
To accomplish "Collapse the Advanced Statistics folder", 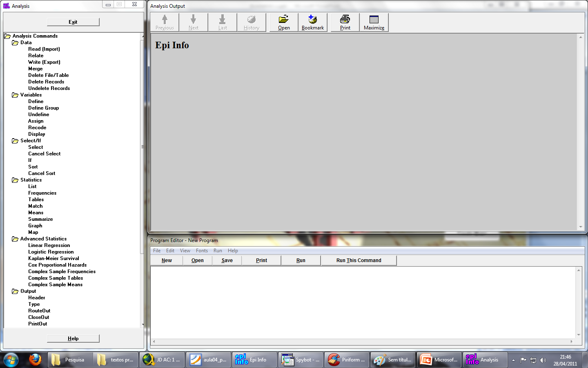I will (15, 239).
